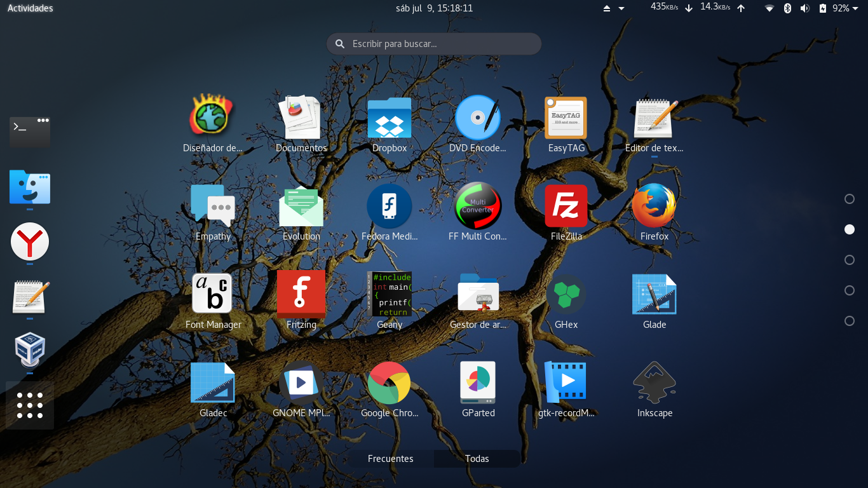The image size is (868, 488).
Task: Click the battery 92% indicator
Action: (834, 8)
